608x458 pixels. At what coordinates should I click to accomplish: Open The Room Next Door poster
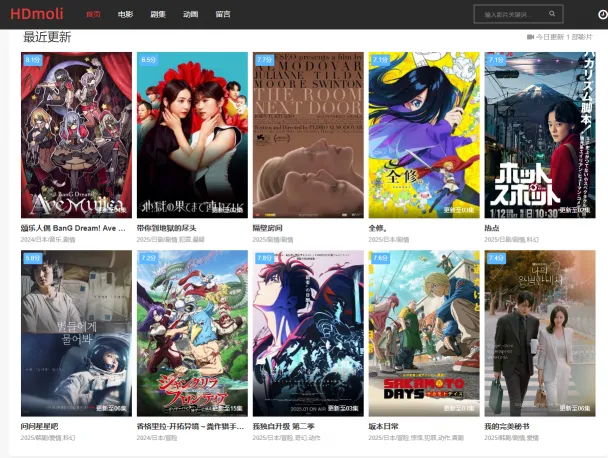click(x=308, y=135)
